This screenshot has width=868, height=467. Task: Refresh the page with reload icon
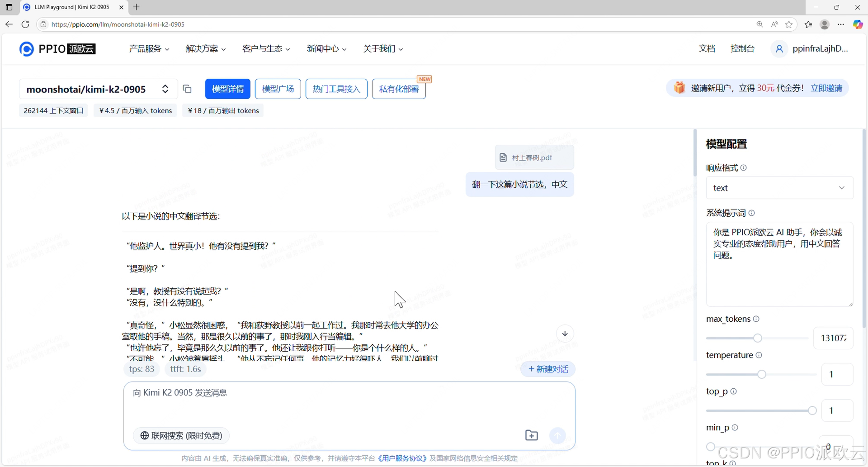click(26, 24)
